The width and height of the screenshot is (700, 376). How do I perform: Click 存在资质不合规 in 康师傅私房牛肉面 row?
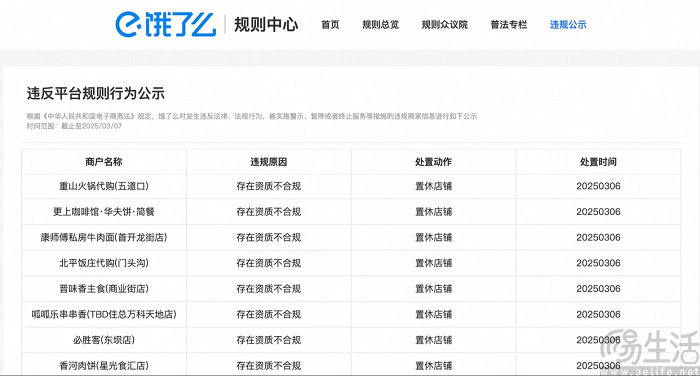268,237
